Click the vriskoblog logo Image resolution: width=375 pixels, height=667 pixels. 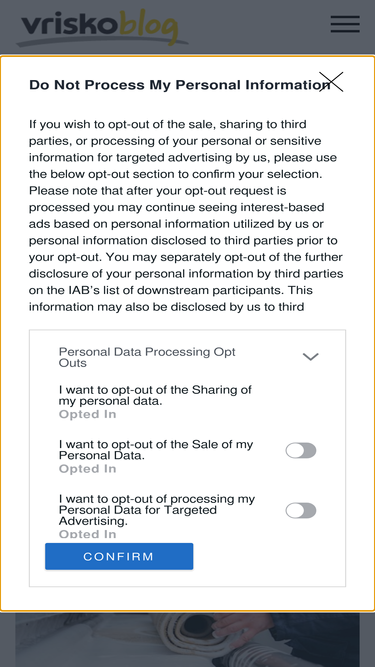pyautogui.click(x=102, y=28)
